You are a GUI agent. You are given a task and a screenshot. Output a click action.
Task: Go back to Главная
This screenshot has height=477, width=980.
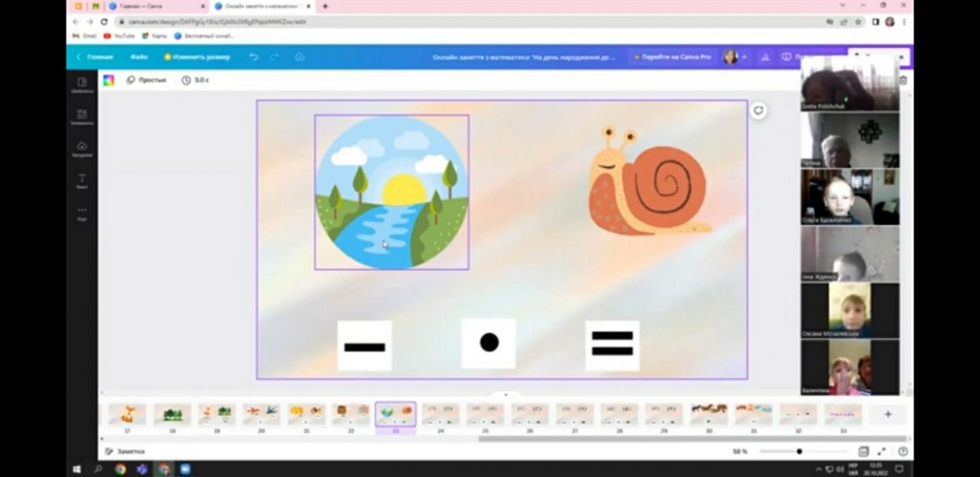point(95,57)
